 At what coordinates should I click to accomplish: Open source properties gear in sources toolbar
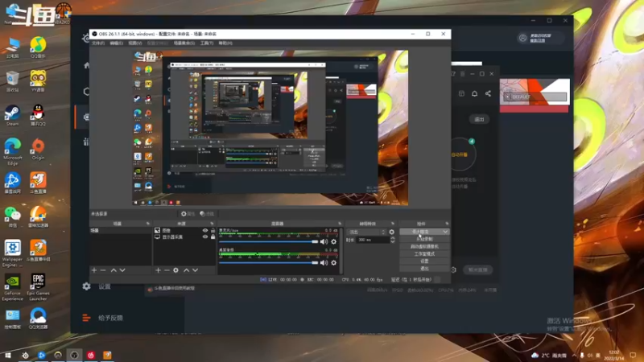click(175, 270)
